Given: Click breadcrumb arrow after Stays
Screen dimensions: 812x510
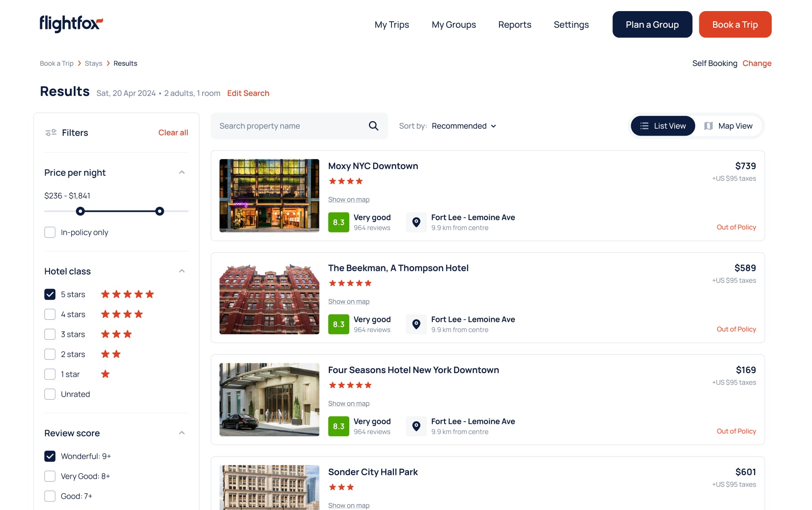Looking at the screenshot, I should pyautogui.click(x=108, y=63).
